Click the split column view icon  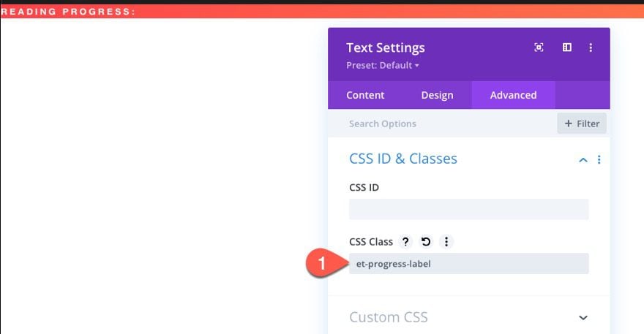tap(566, 48)
